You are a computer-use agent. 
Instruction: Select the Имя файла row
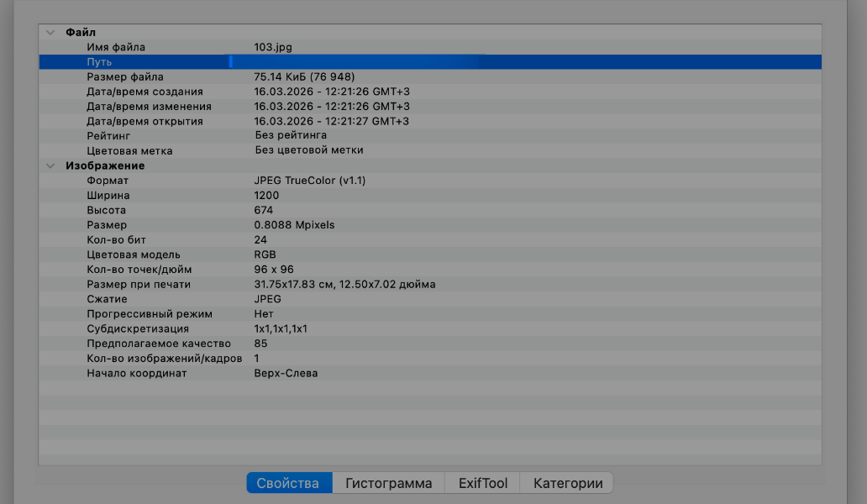coord(115,47)
